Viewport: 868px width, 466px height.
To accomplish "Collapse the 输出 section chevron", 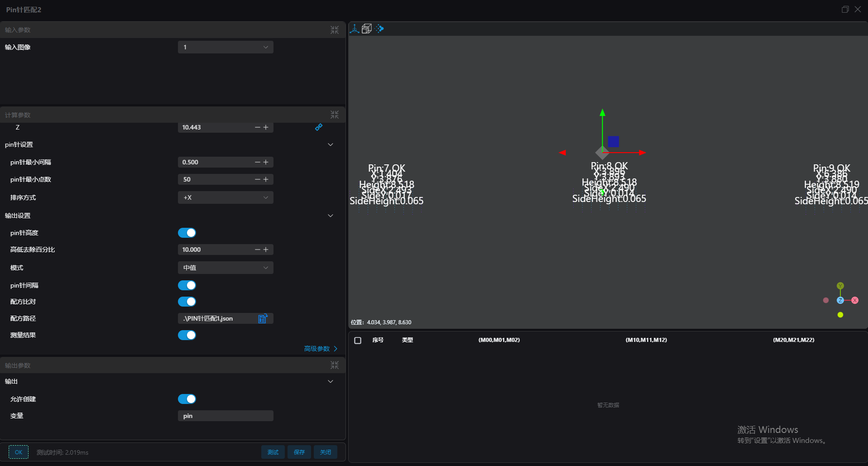I will 331,381.
